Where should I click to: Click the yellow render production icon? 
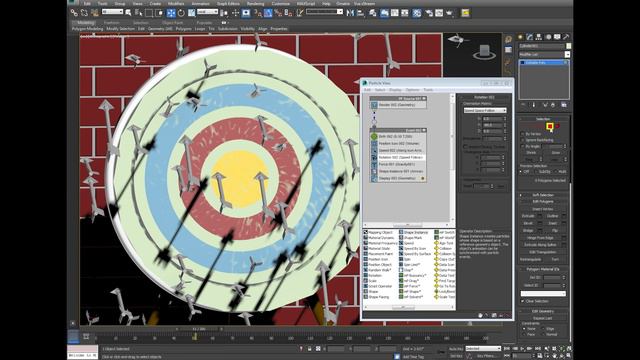point(465,13)
